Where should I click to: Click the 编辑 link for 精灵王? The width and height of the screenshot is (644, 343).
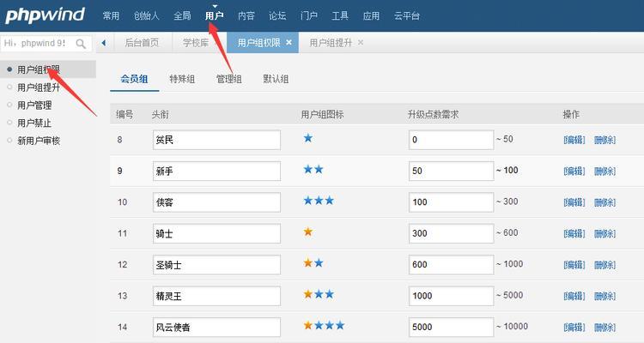[574, 296]
